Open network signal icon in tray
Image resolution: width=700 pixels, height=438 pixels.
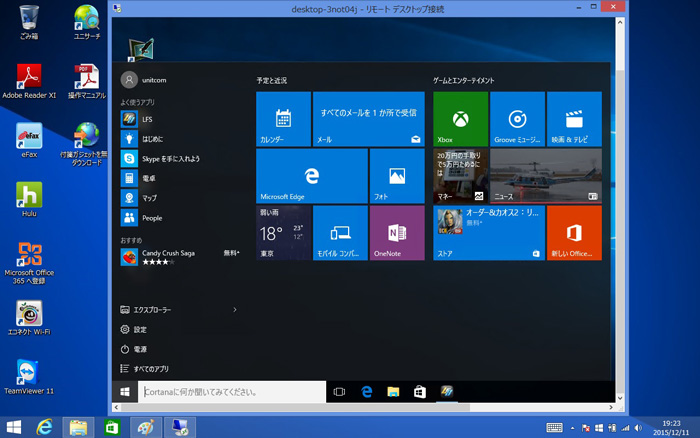pos(625,428)
